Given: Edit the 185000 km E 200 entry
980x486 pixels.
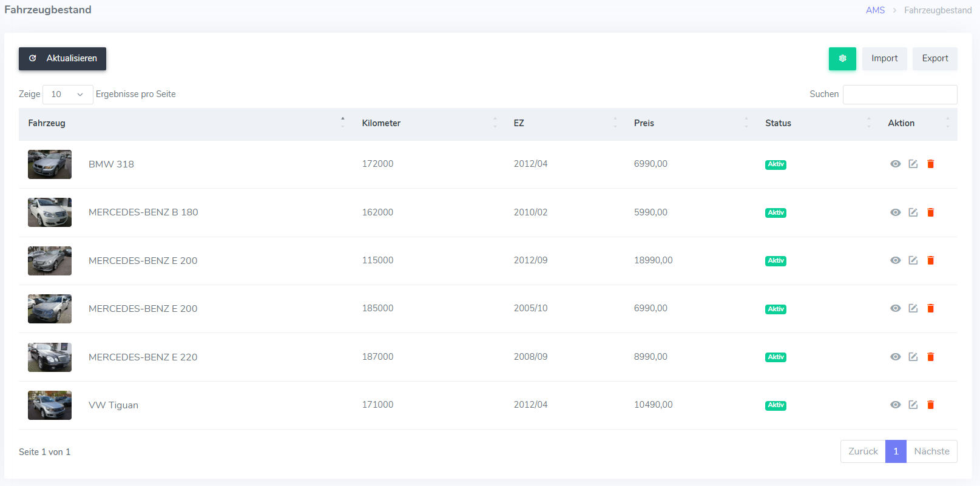Looking at the screenshot, I should pos(913,308).
